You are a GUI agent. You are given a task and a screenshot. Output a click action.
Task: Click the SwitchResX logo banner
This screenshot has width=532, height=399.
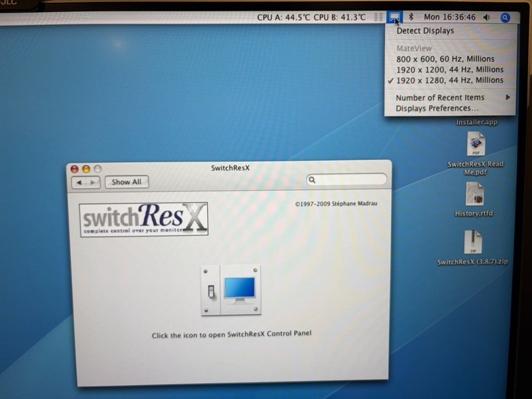pyautogui.click(x=144, y=219)
